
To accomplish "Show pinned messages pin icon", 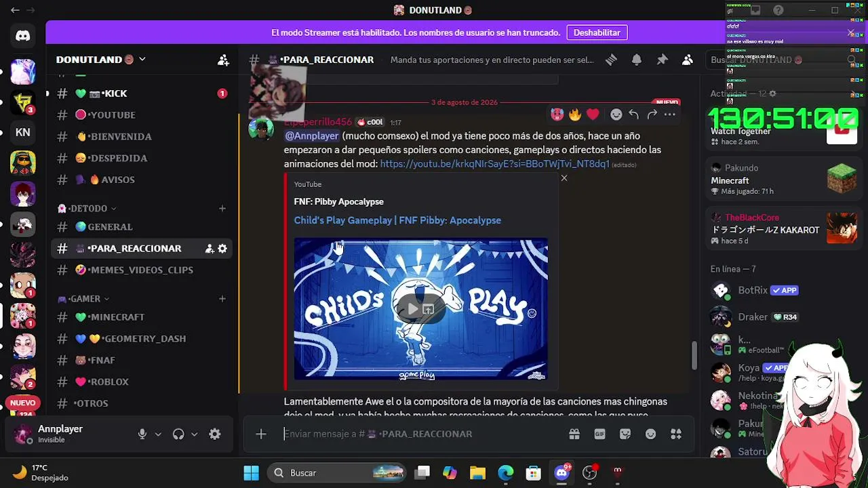I will 662,60.
